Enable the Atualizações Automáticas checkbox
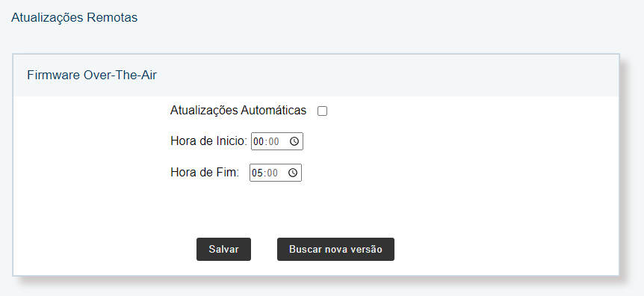Viewport: 644px width, 296px height. pos(323,111)
